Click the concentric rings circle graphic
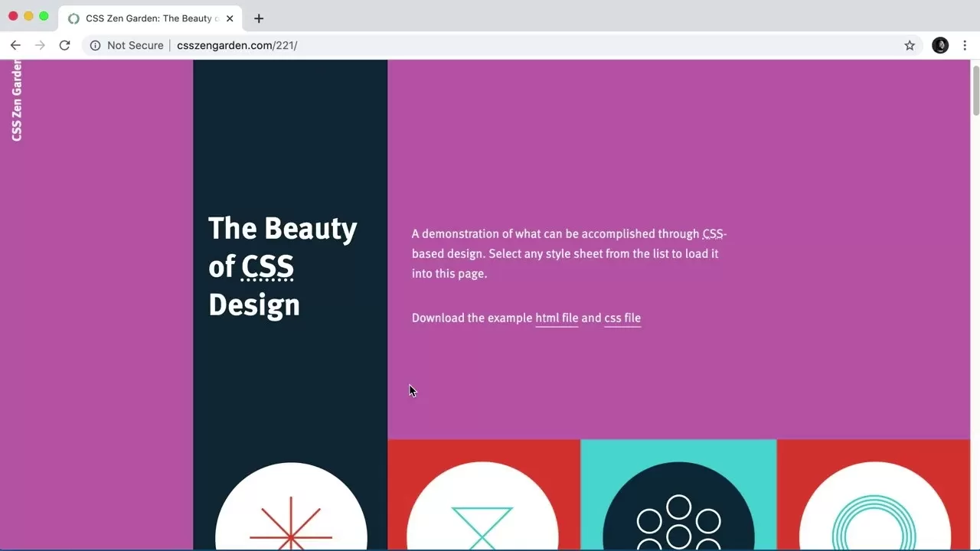The height and width of the screenshot is (551, 980). tap(874, 524)
